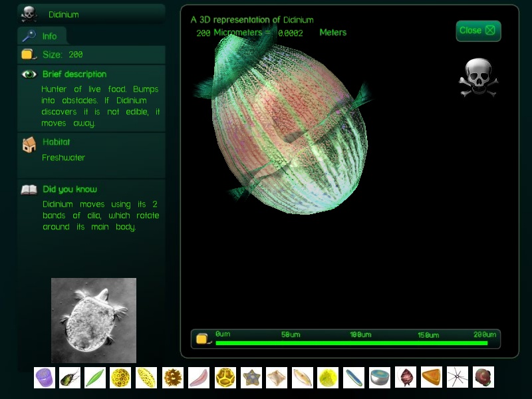The image size is (532, 399).
Task: Select the reddish-brown round organism icon
Action: pyautogui.click(x=483, y=377)
